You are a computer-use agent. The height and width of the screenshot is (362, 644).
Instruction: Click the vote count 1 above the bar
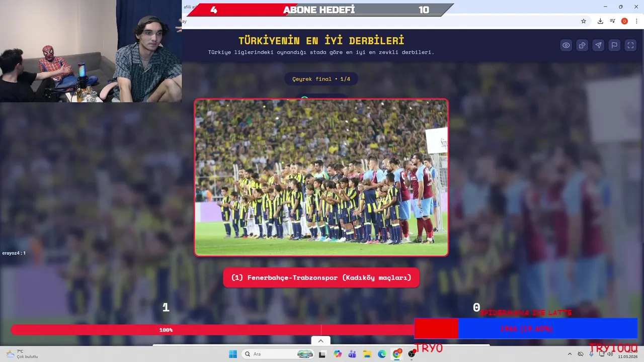[166, 307]
